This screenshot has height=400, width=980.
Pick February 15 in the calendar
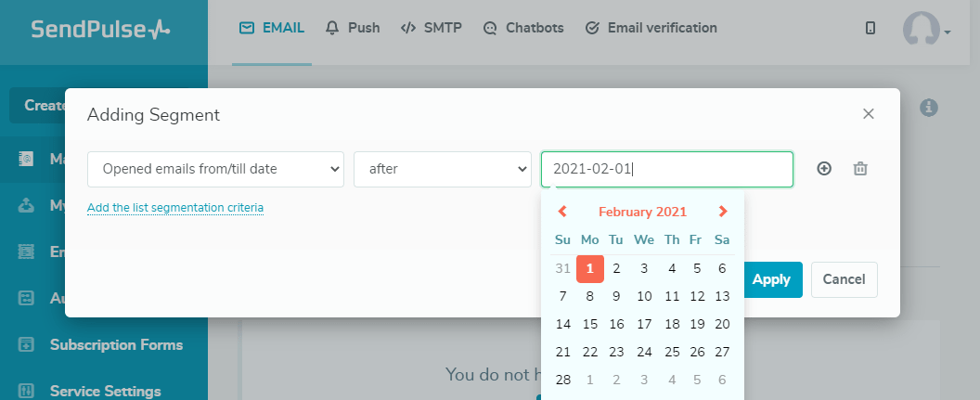(589, 324)
